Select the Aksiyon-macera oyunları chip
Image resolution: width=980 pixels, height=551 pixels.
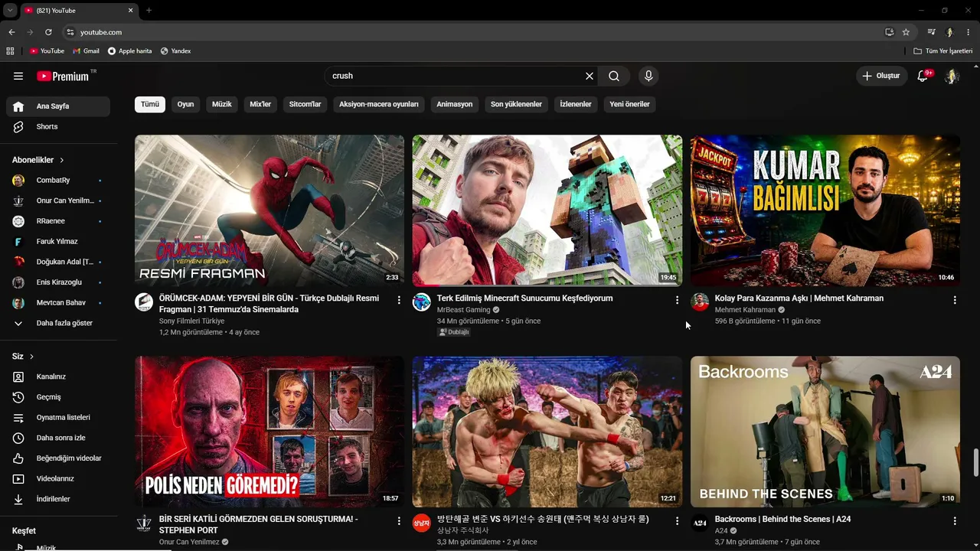click(379, 104)
